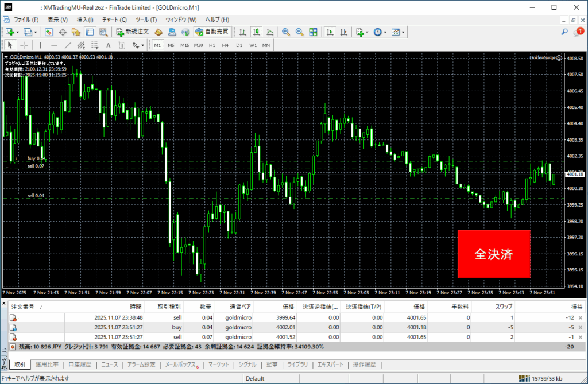
Task: Open the Periods clock dropdown
Action: [380, 32]
